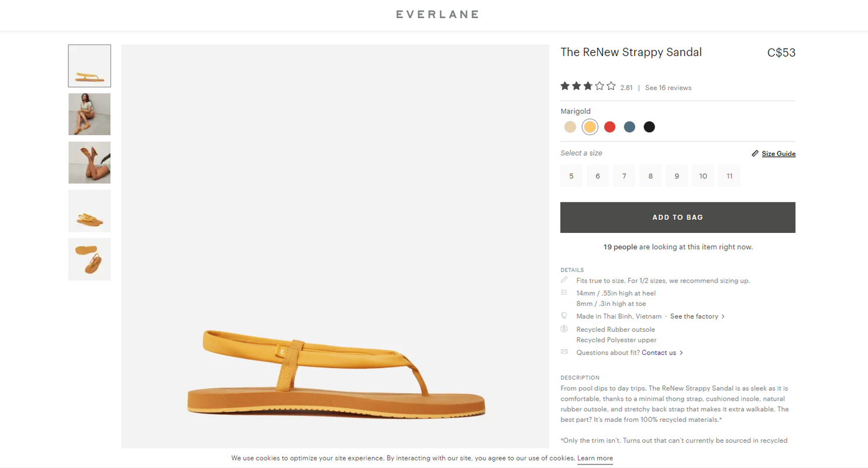Image resolution: width=868 pixels, height=468 pixels.
Task: Click Learn more about cookies
Action: coord(595,458)
